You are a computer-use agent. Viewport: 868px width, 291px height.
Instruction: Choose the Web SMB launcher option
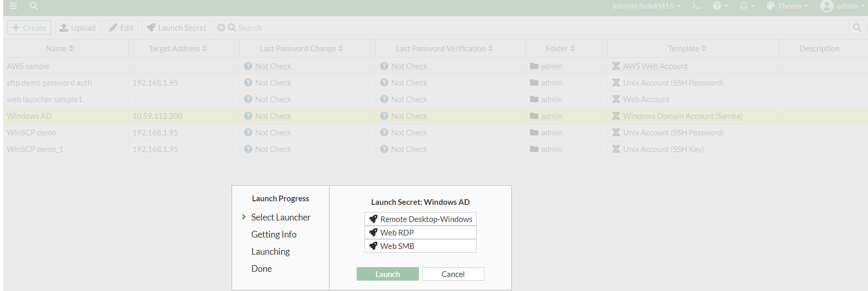click(x=421, y=246)
